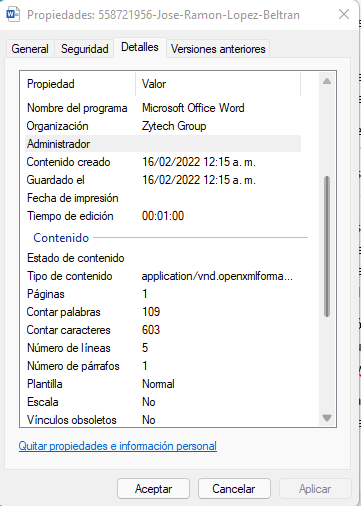Image resolution: width=361 pixels, height=506 pixels.
Task: Click the Propiedad column header
Action: click(80, 84)
